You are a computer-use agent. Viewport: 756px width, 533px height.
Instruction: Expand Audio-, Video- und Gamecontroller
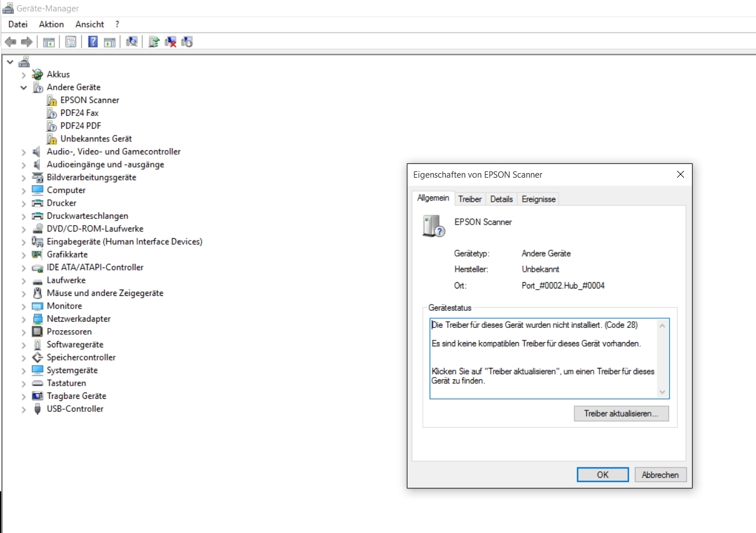pos(23,152)
